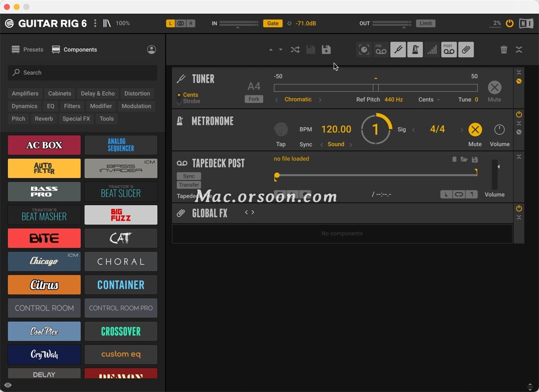Select previous metronome Sound
The image size is (539, 392).
click(322, 145)
